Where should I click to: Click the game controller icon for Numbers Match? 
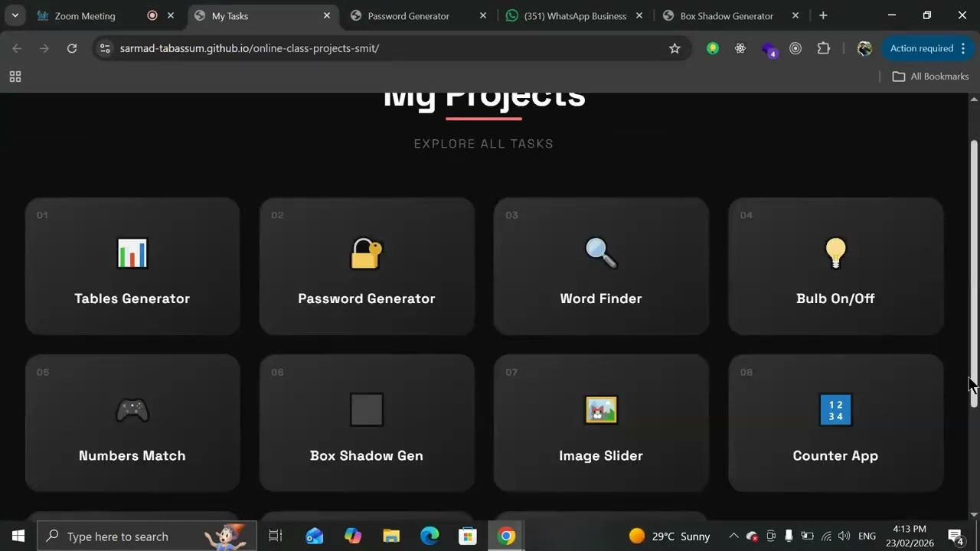132,410
